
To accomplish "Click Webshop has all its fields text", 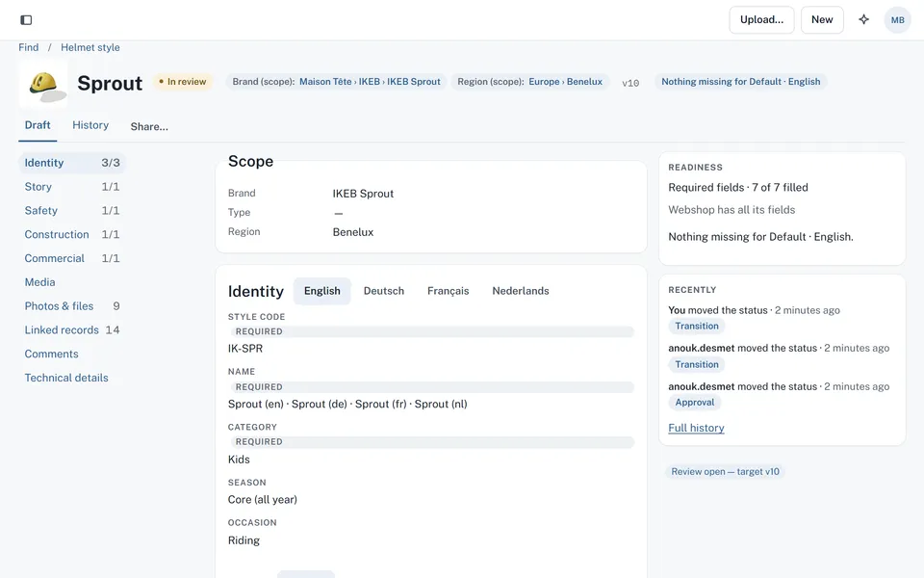I will pyautogui.click(x=731, y=210).
